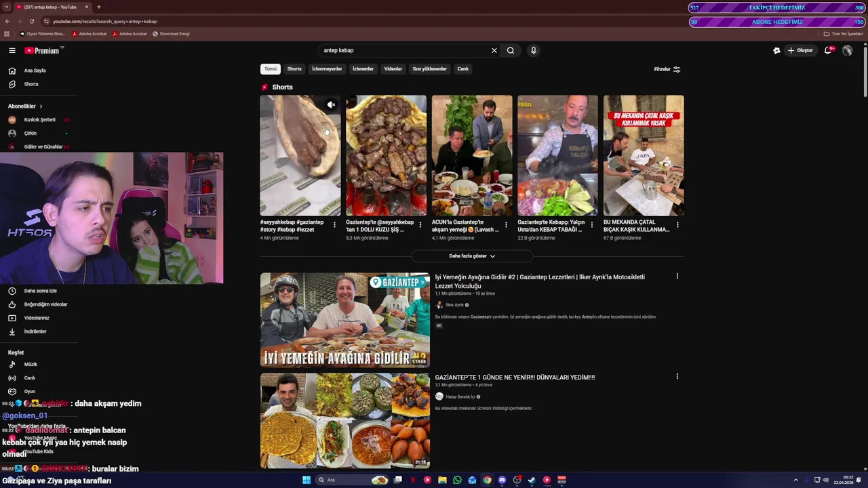Open İyi Yemeğin Ayağına Gidilir #2 title
Image resolution: width=868 pixels, height=488 pixels.
pos(540,281)
